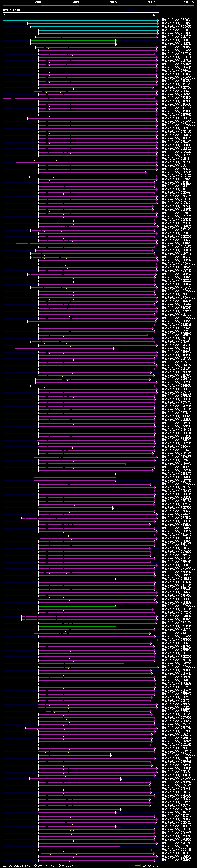Click label UniRef100_B6XA06
Image resolution: width=197 pixels, height=868 pixels.
pos(177,64)
